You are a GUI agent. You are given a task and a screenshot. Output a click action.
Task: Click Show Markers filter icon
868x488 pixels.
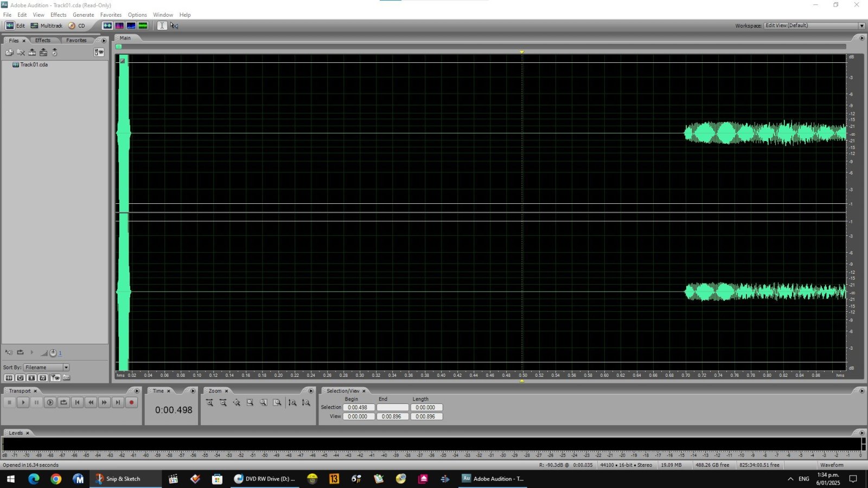pyautogui.click(x=55, y=378)
